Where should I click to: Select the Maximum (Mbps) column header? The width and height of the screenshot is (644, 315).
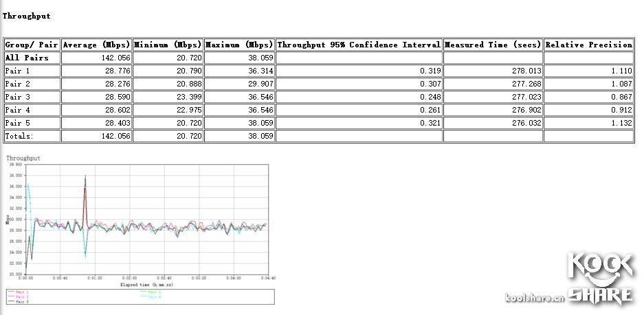239,45
